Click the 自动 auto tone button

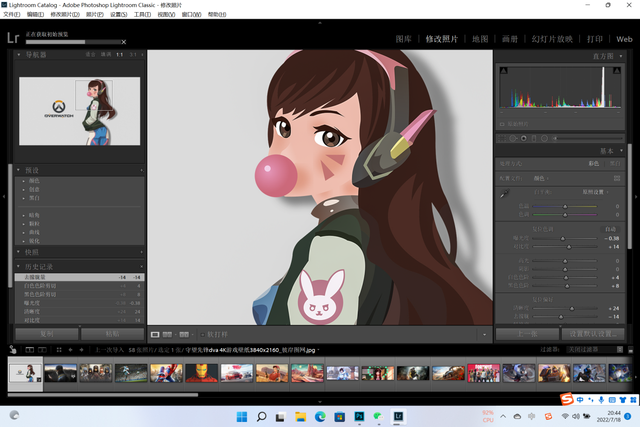[x=610, y=229]
